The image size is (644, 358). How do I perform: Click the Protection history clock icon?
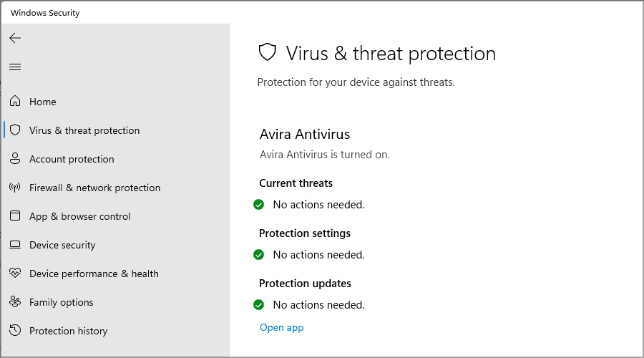click(x=15, y=331)
